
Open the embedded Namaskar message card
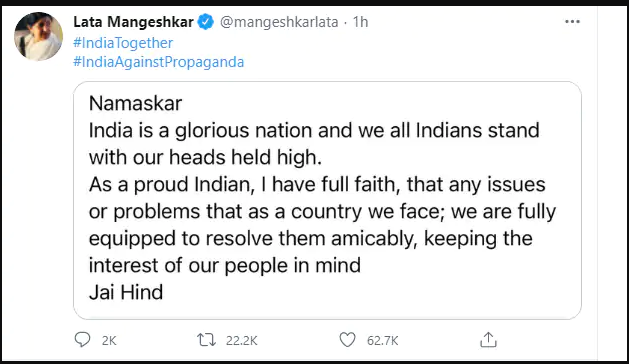tap(327, 200)
